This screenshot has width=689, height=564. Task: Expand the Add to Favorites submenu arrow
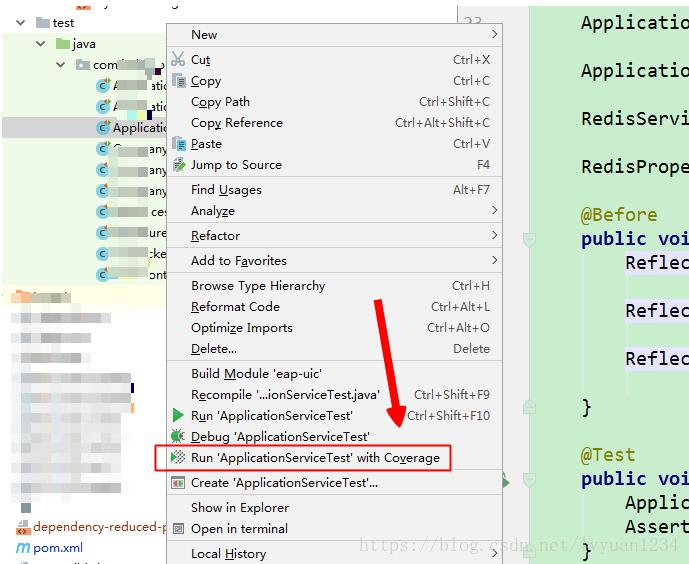click(x=495, y=260)
